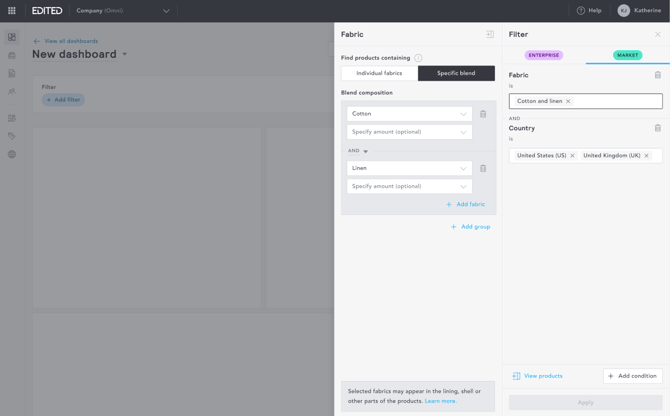The image size is (670, 416).
Task: Delete the Country condition
Action: click(658, 128)
